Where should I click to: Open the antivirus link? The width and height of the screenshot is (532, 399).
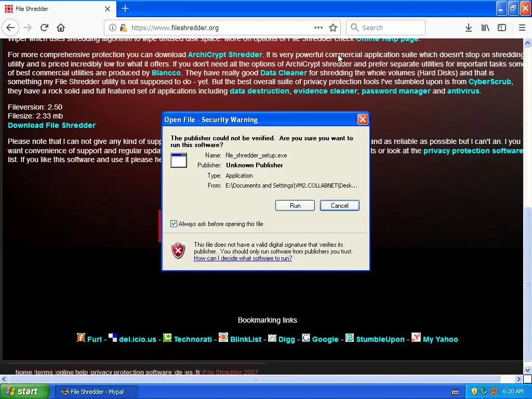click(x=463, y=91)
